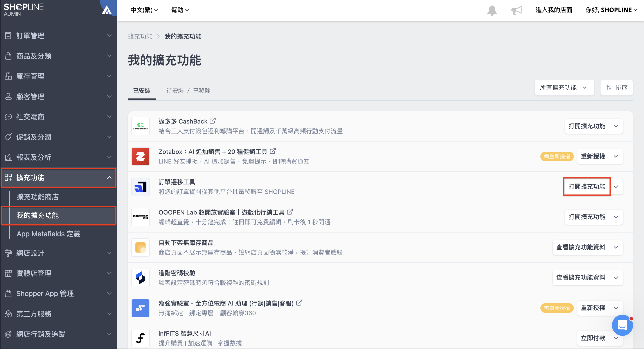Click the SHOPLINE Admin logo

pyautogui.click(x=23, y=9)
